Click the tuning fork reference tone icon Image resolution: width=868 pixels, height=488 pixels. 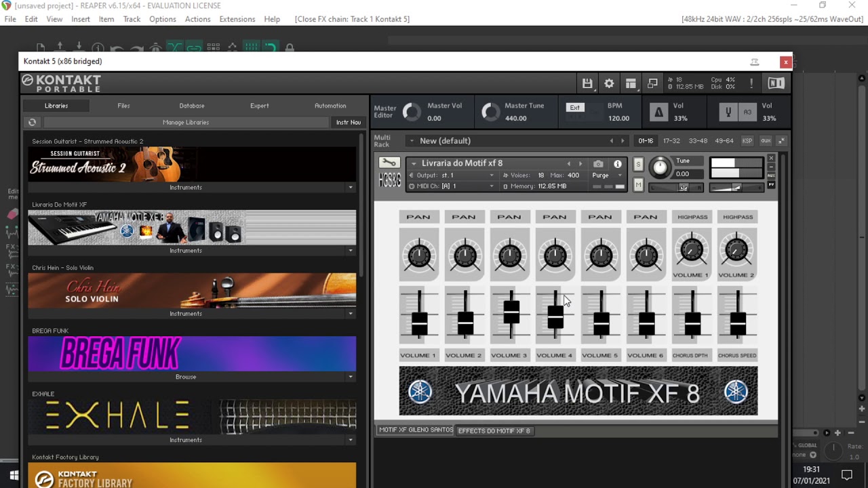(x=728, y=113)
